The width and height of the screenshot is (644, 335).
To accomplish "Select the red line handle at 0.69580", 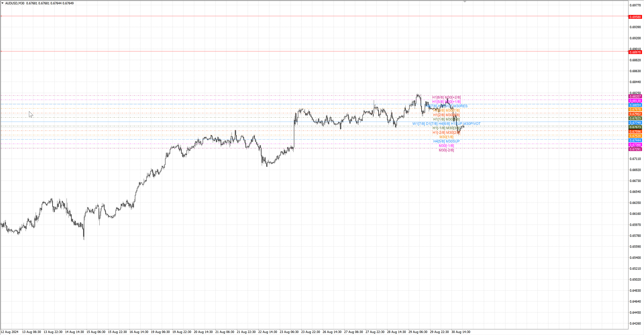I will pyautogui.click(x=1, y=16).
